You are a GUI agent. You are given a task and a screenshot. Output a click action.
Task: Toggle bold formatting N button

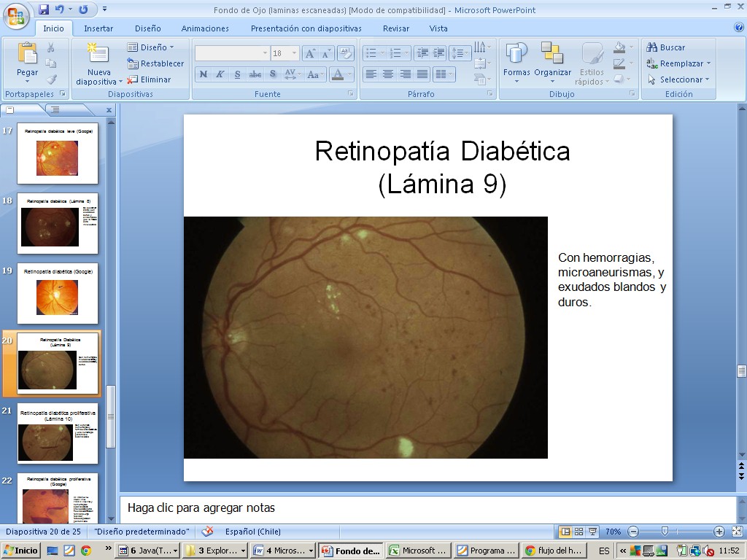(204, 74)
